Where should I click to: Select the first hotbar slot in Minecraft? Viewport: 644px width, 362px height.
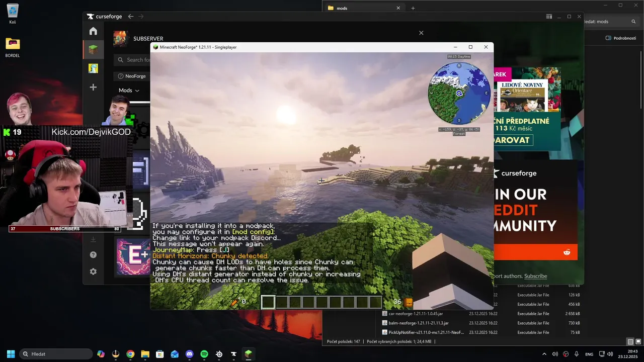[x=268, y=302]
